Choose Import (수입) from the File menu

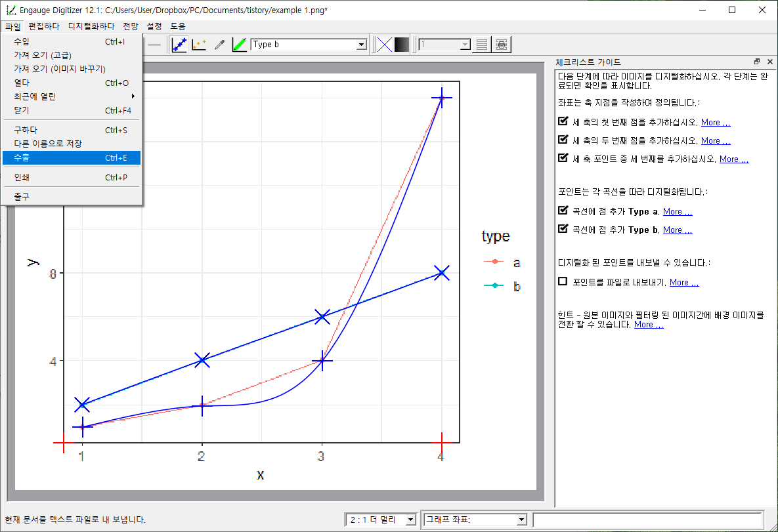click(x=72, y=41)
